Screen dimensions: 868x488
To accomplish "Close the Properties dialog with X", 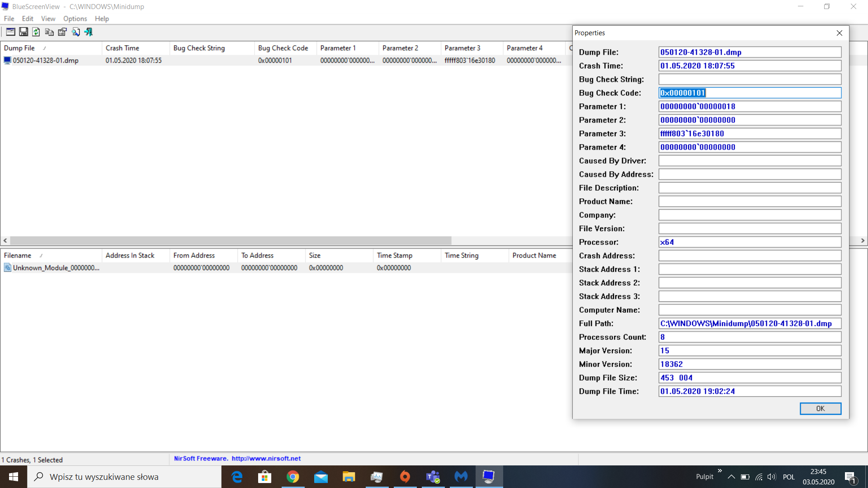I will point(840,33).
